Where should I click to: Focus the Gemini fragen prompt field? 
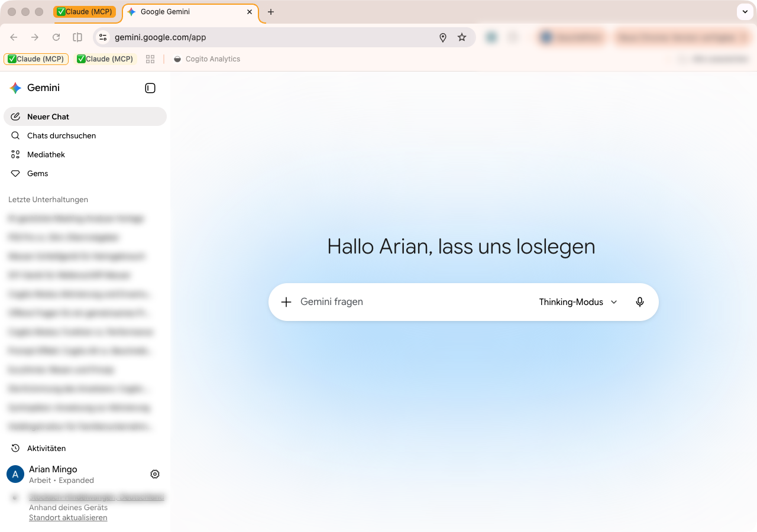[414, 302]
